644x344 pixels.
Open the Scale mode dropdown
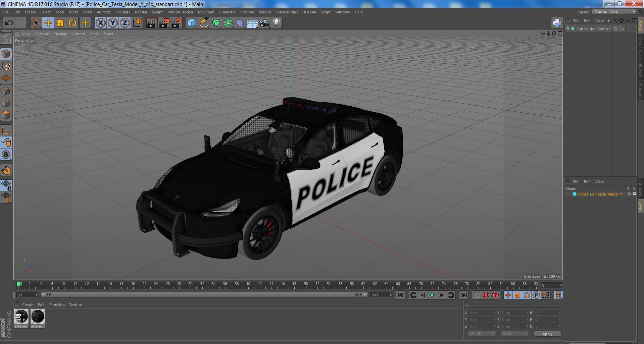tap(514, 334)
